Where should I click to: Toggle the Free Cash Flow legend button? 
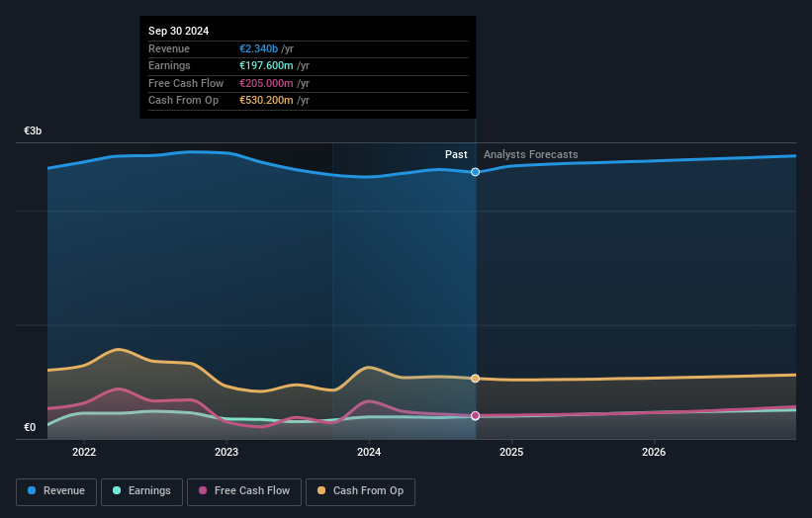coord(244,491)
